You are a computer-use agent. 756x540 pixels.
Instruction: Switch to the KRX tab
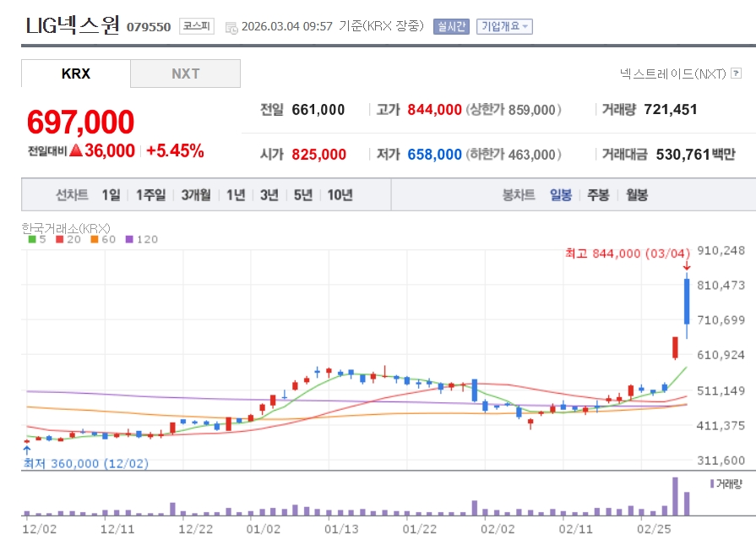tap(76, 74)
